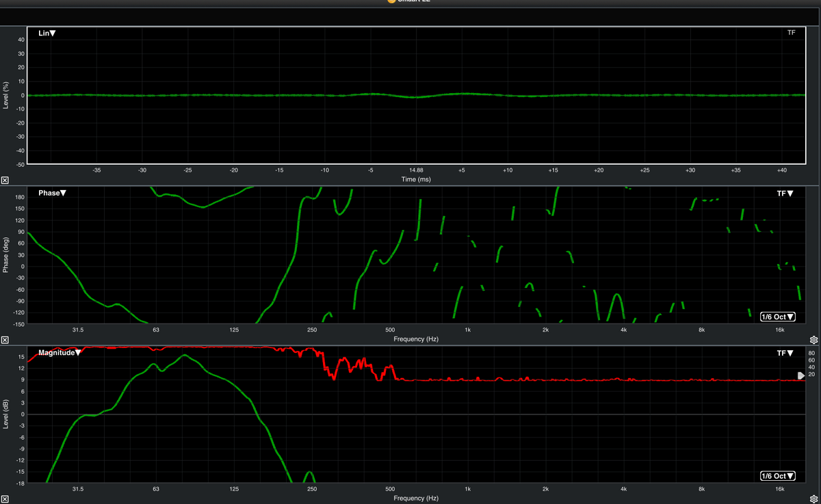Click the coherence threshold arrow marker

point(801,375)
